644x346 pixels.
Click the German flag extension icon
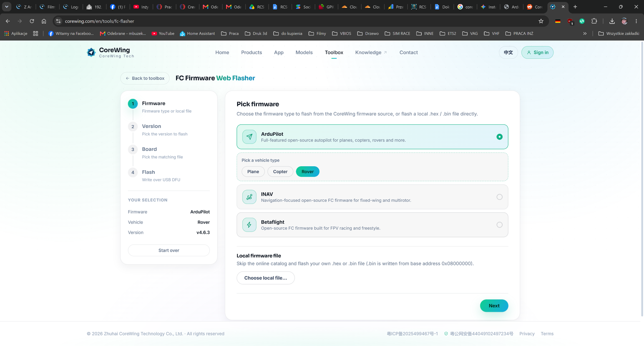tap(558, 21)
